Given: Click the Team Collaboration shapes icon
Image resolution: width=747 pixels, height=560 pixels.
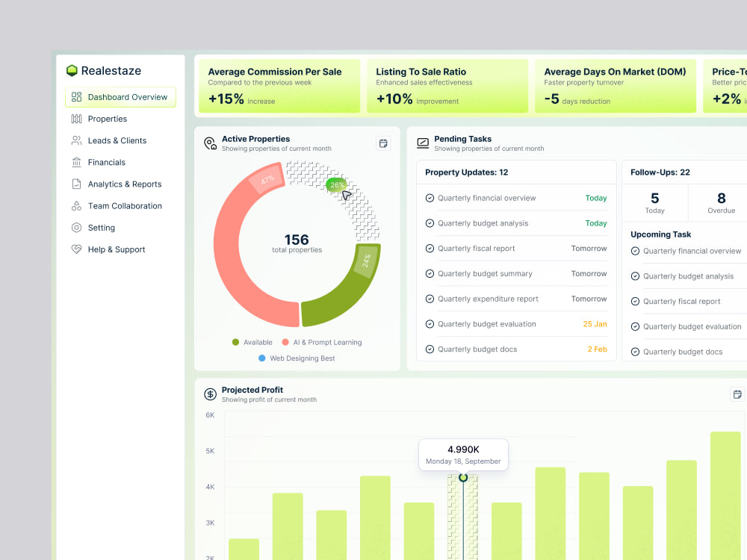Looking at the screenshot, I should (x=76, y=206).
